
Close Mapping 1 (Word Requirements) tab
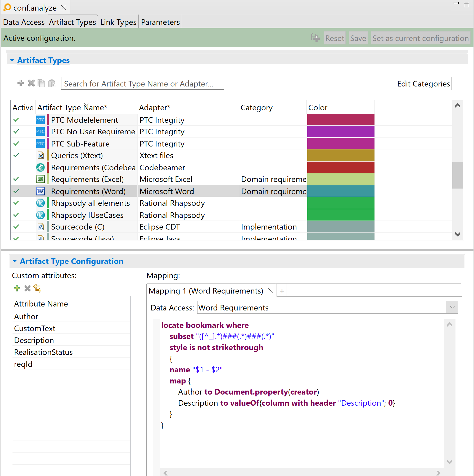(x=270, y=290)
